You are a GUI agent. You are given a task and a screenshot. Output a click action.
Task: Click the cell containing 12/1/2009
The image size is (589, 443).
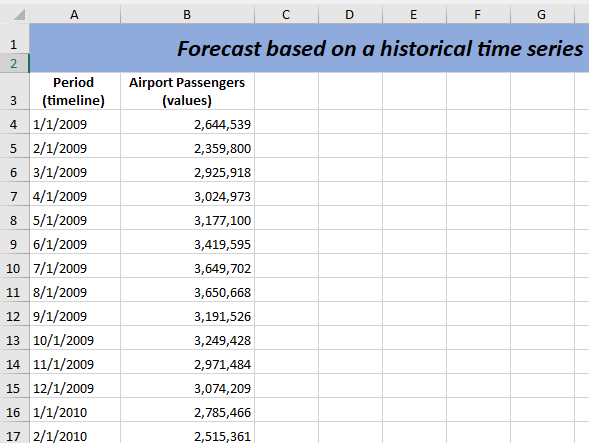[75, 386]
